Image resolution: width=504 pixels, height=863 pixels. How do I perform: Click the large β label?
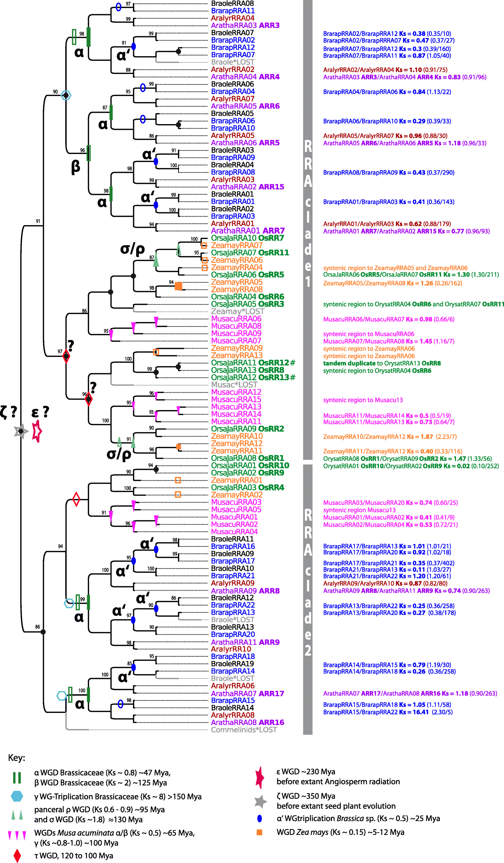76,166
